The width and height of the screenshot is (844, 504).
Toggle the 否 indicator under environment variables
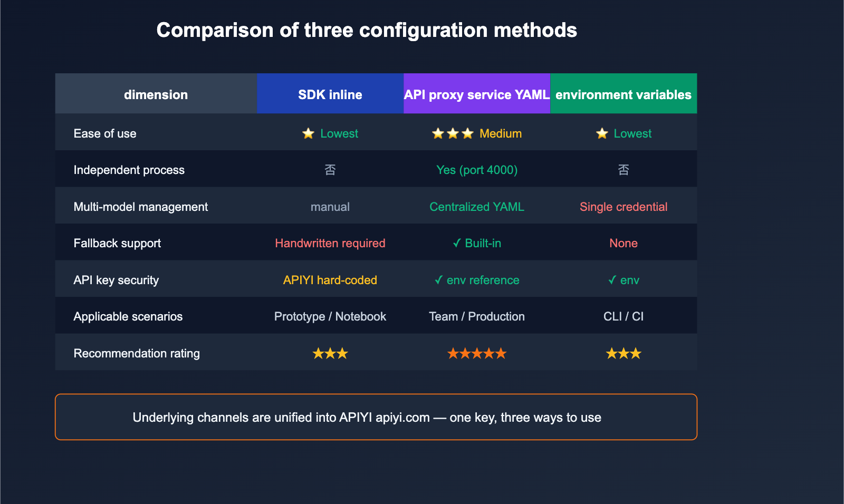tap(624, 169)
